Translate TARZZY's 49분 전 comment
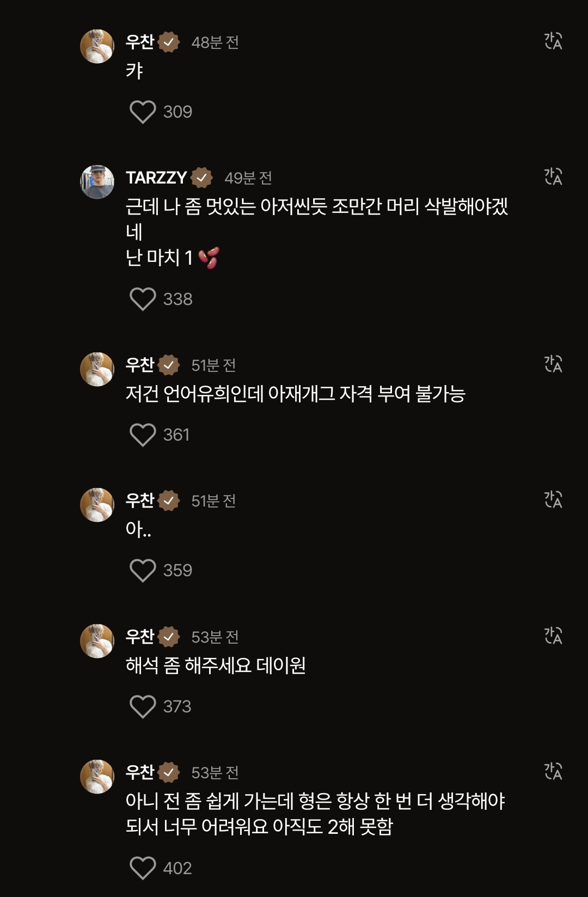This screenshot has height=897, width=588. point(553,177)
